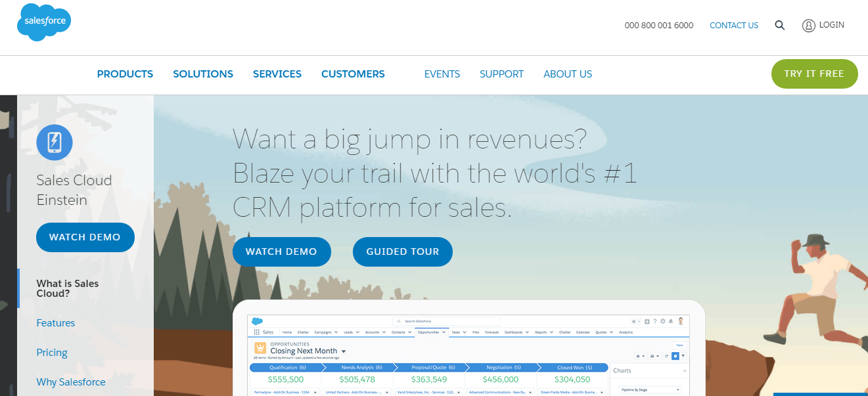This screenshot has width=868, height=396.
Task: Open the PRODUCTS menu
Action: click(125, 74)
